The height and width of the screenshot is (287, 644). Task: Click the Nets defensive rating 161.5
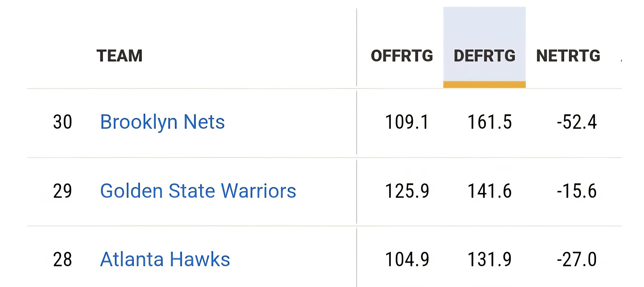pyautogui.click(x=489, y=122)
